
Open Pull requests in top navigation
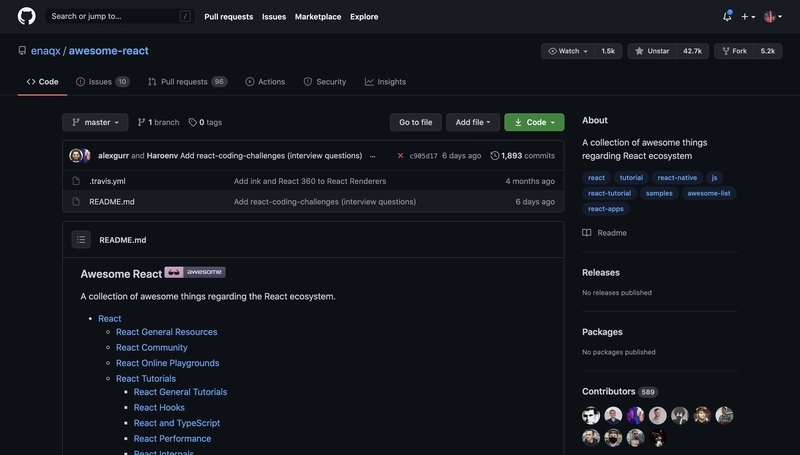229,17
